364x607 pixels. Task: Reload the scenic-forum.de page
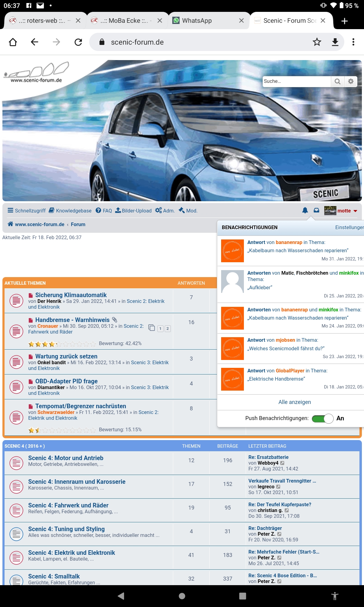pyautogui.click(x=78, y=42)
